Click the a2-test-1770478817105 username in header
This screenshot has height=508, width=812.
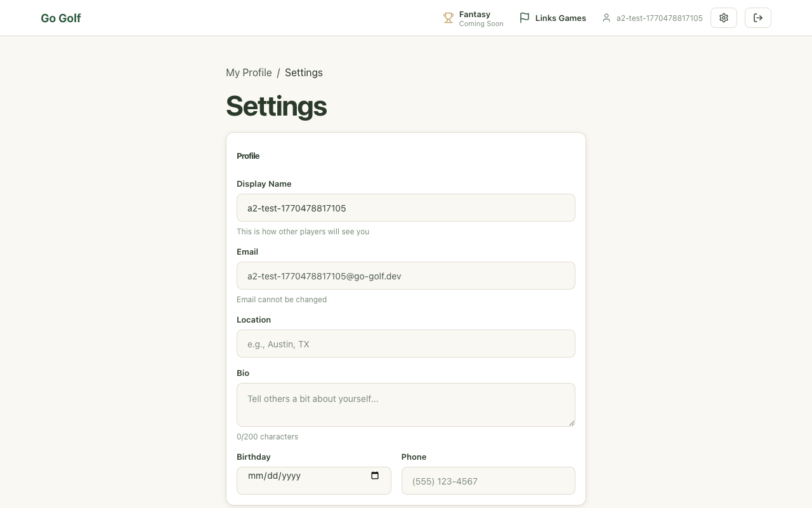(x=659, y=18)
